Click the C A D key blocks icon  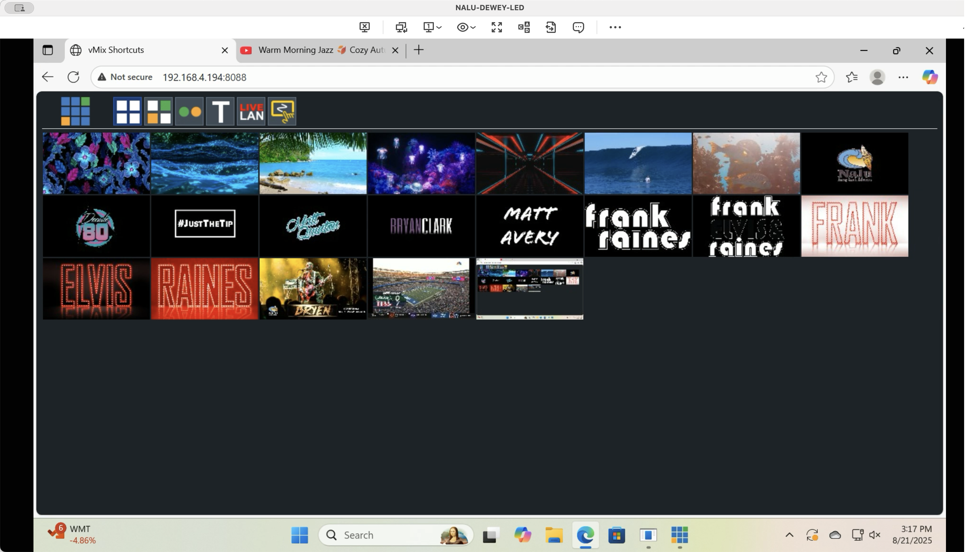pyautogui.click(x=524, y=27)
